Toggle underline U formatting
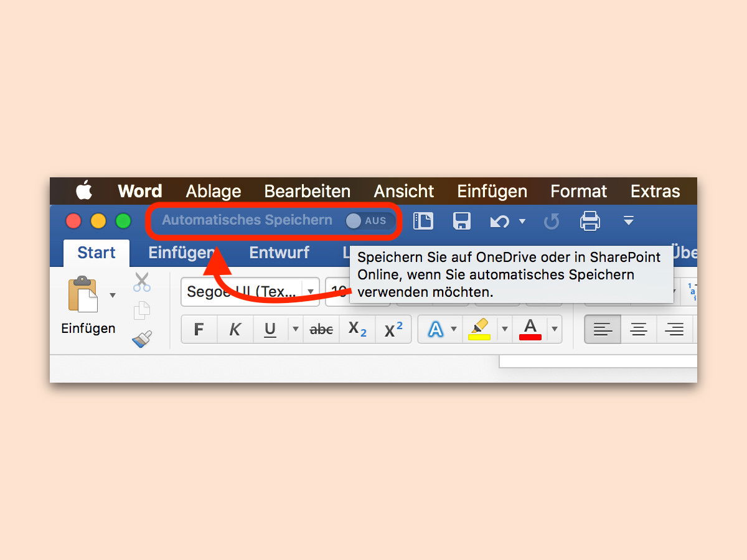The width and height of the screenshot is (747, 560). [x=270, y=329]
